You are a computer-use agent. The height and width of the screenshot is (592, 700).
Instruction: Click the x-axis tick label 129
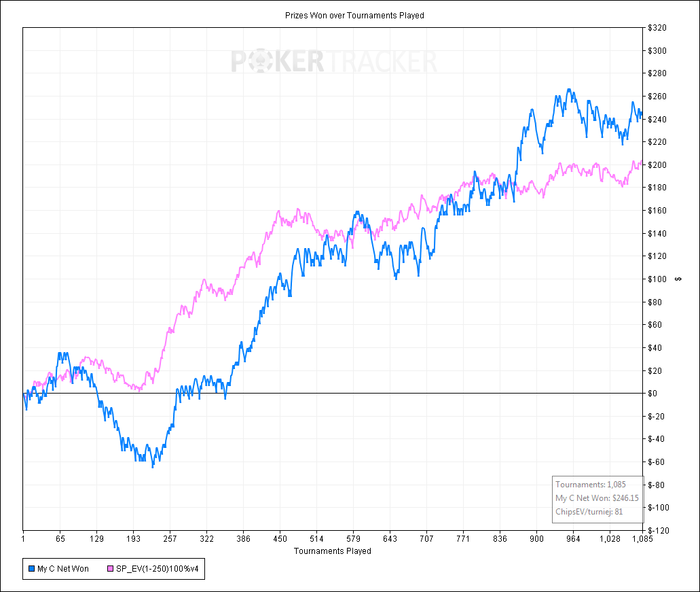(x=96, y=539)
